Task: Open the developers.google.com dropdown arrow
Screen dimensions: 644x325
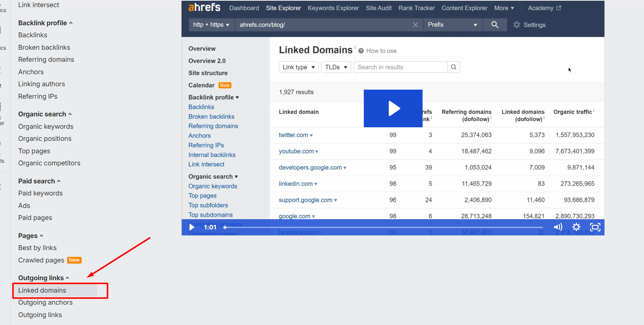Action: 345,168
